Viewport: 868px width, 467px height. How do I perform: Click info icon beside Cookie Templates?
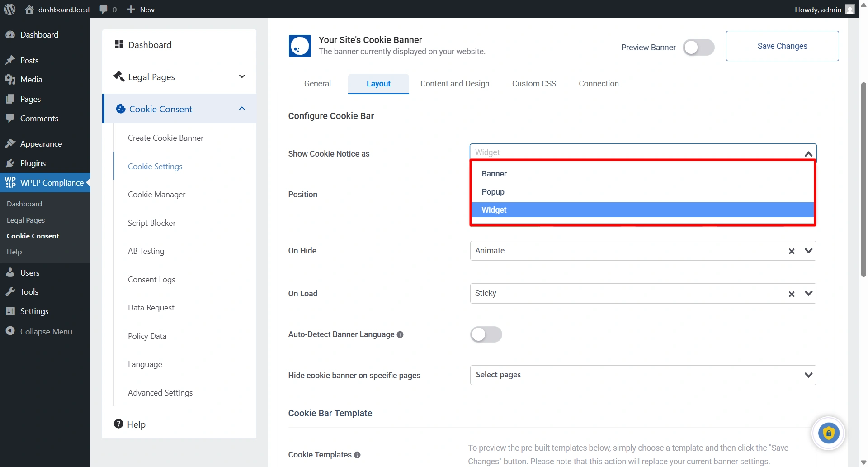(x=357, y=455)
